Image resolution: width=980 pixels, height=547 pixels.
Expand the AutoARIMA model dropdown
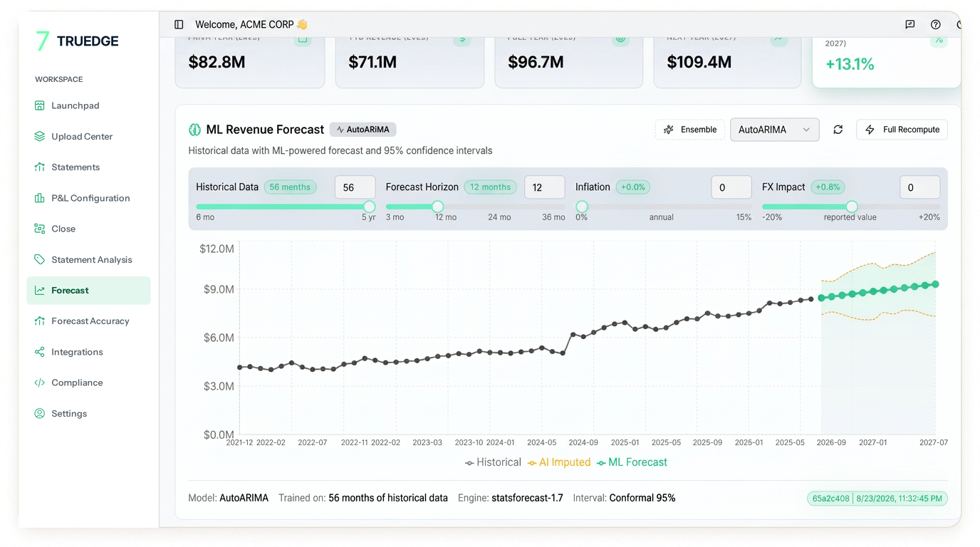tap(774, 130)
